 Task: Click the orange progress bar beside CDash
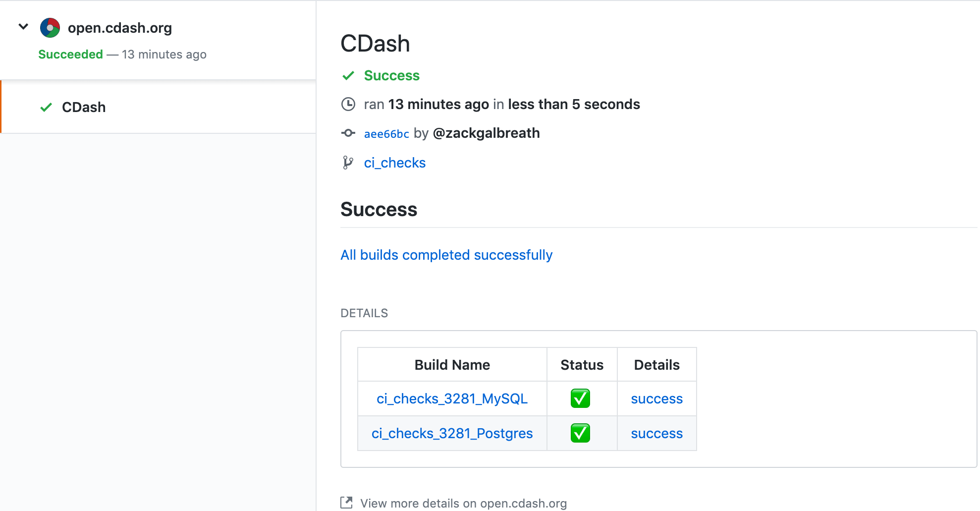pos(1,107)
